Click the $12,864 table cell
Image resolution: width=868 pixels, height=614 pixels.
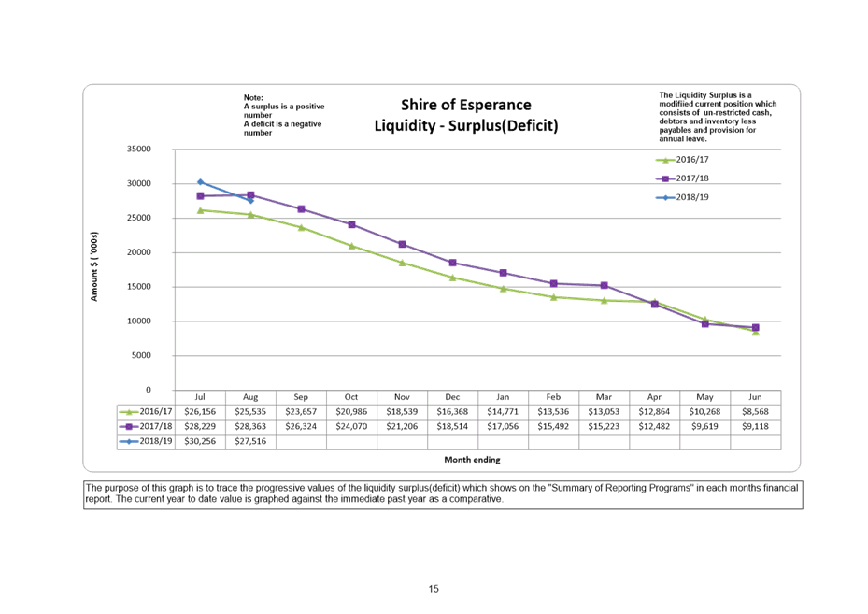(654, 412)
